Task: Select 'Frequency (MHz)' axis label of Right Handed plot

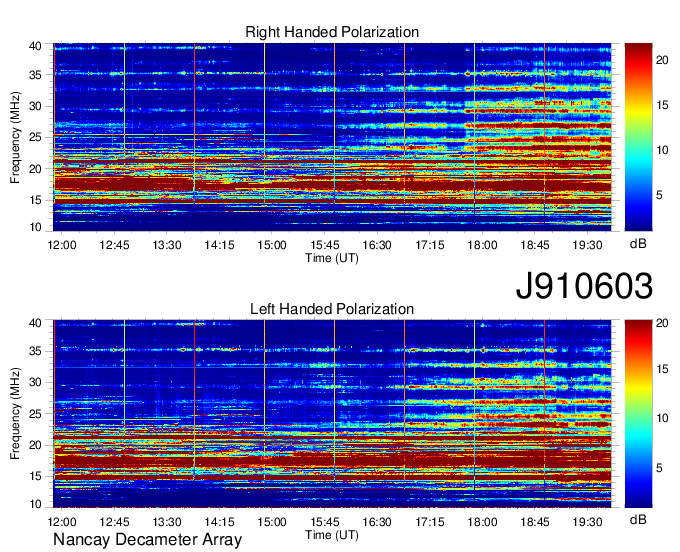Action: click(x=15, y=137)
